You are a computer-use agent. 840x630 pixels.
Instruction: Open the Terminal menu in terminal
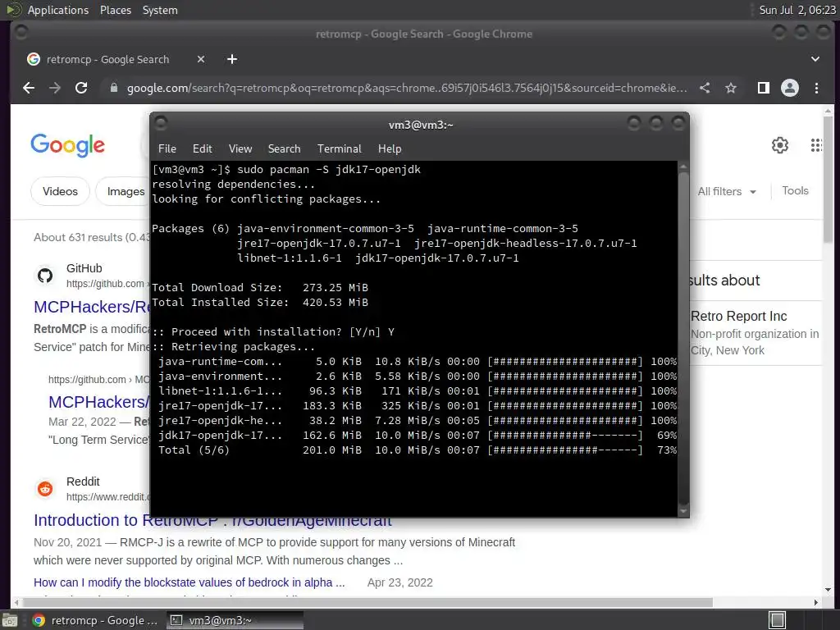point(339,148)
